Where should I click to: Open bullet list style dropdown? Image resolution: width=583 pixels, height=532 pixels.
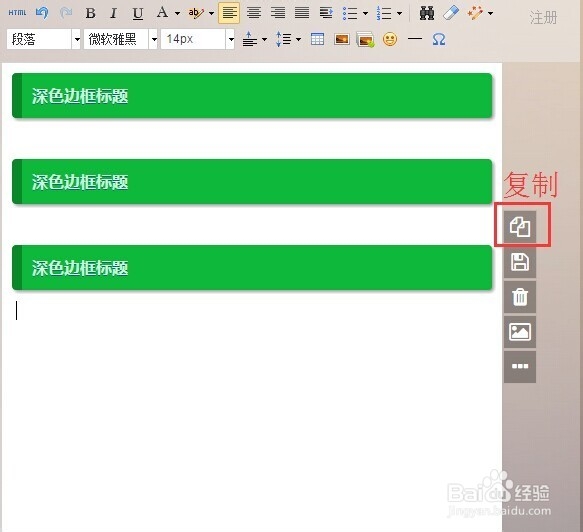365,13
